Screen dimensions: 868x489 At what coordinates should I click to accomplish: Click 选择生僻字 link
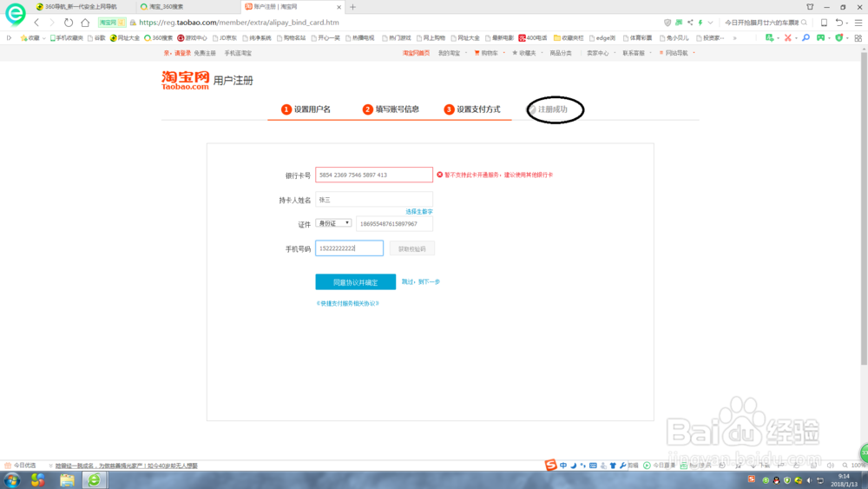tap(419, 212)
